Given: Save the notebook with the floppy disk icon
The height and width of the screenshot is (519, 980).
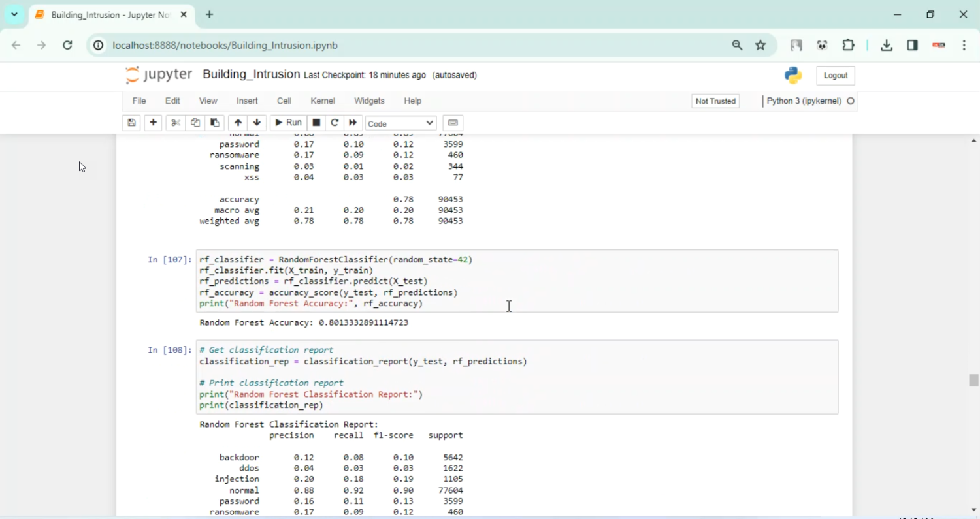Looking at the screenshot, I should (131, 123).
